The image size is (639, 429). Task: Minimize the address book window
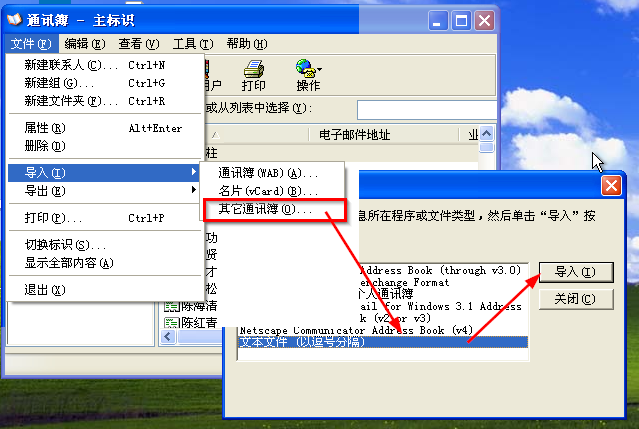click(438, 20)
